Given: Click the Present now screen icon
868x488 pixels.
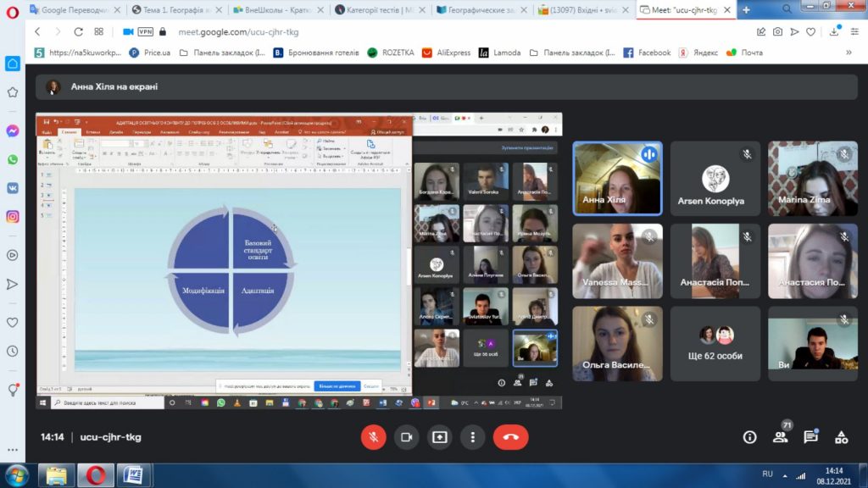Looking at the screenshot, I should coord(440,437).
